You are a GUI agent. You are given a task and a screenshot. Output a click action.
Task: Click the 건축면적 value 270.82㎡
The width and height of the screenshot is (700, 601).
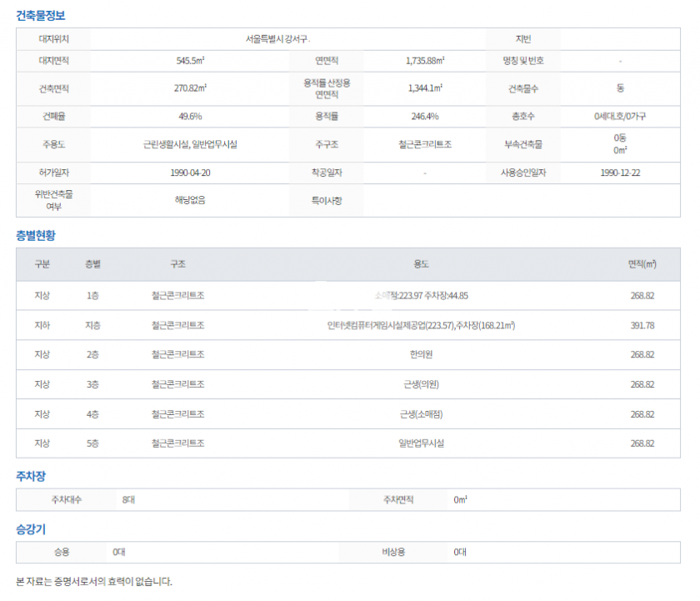pyautogui.click(x=191, y=88)
